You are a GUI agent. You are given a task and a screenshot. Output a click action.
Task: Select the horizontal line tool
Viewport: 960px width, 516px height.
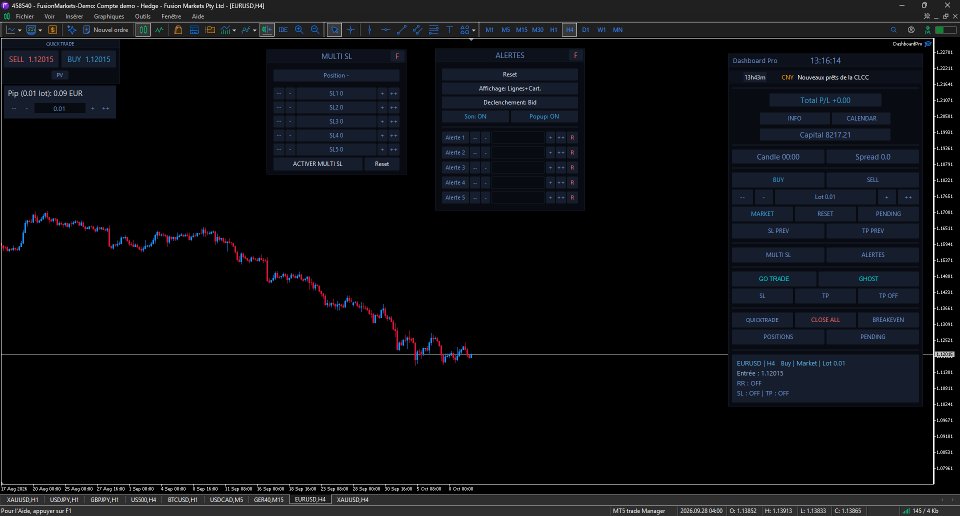(385, 29)
